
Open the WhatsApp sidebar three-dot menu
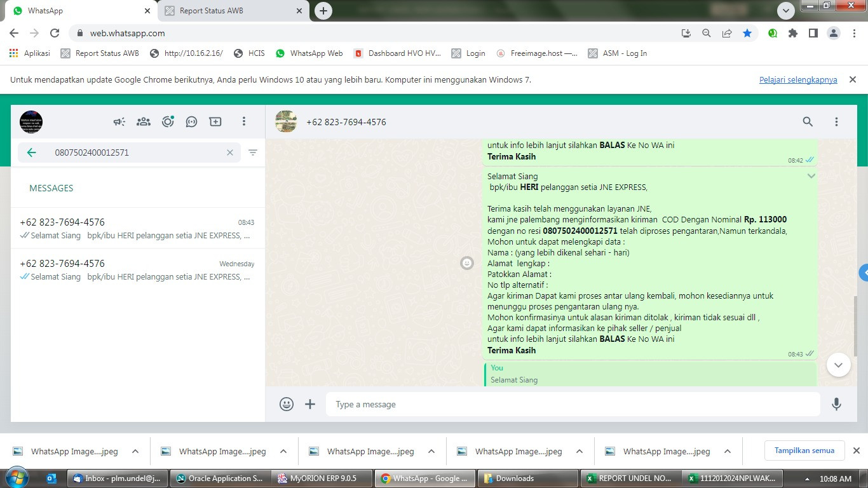tap(244, 121)
